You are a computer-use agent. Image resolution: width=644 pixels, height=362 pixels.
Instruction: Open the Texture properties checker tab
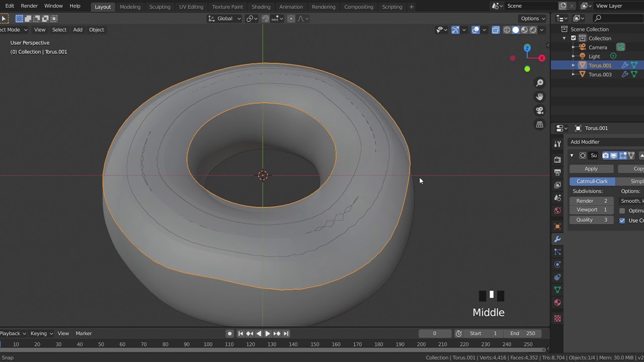[557, 318]
